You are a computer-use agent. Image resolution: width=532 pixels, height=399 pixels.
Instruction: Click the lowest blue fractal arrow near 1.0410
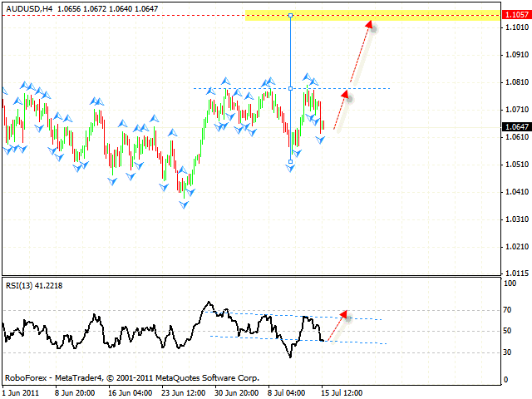[185, 204]
